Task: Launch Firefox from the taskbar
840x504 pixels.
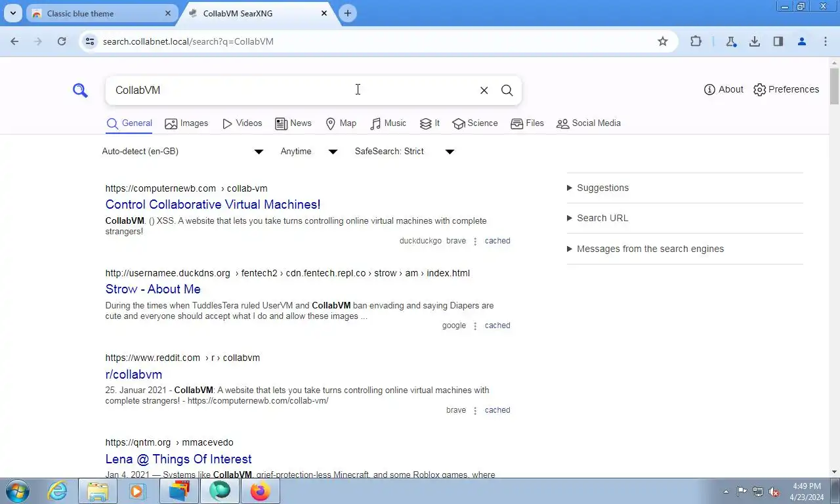Action: [x=260, y=491]
